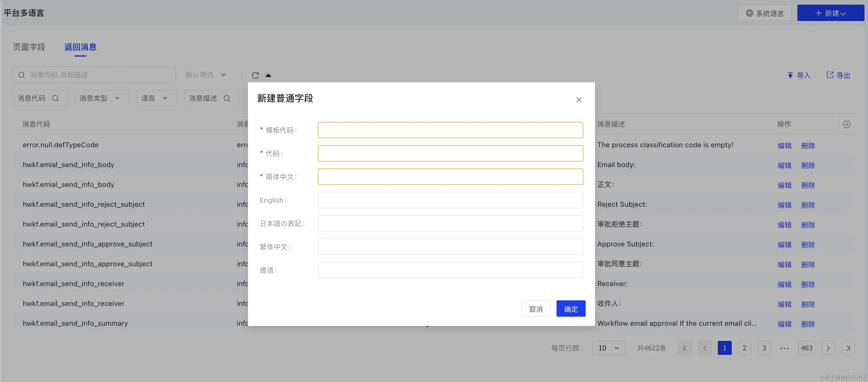Viewport: 868px width, 382px height.
Task: Click the 确定 confirm button
Action: 570,309
